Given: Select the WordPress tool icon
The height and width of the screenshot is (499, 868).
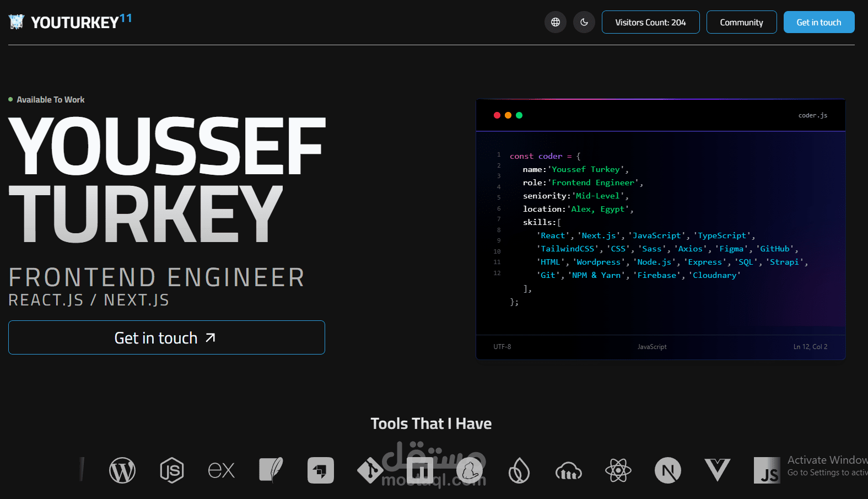Looking at the screenshot, I should [x=122, y=471].
